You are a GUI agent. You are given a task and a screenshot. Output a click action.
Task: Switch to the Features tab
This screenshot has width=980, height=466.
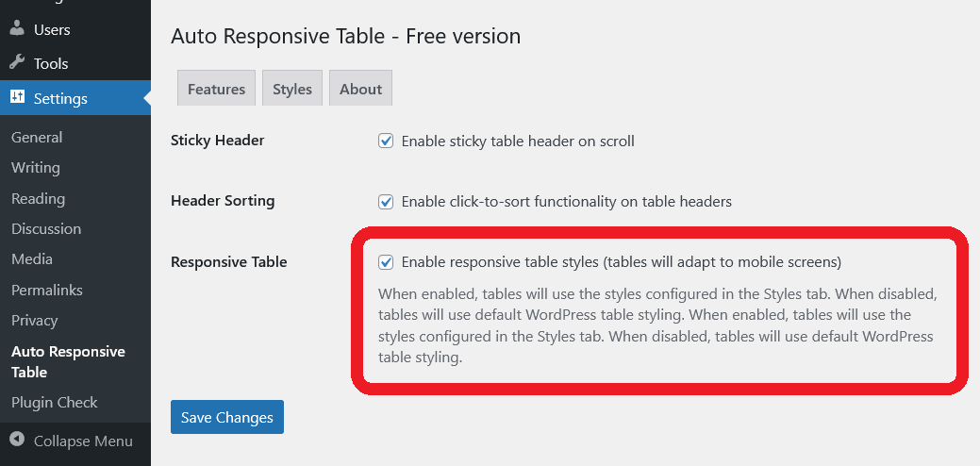216,89
